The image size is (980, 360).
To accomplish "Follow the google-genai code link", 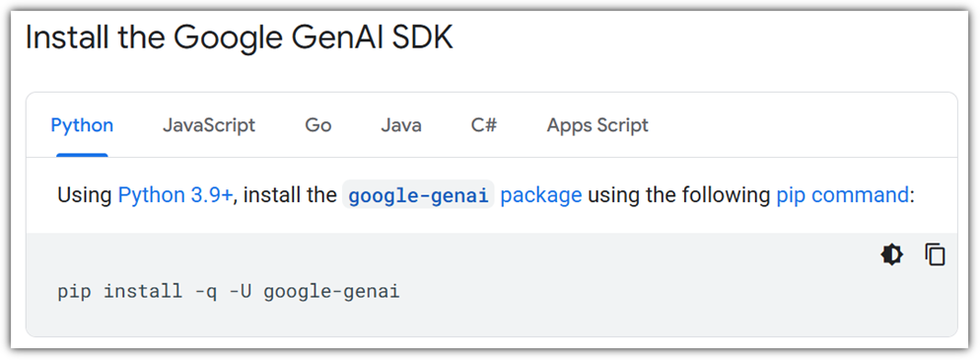I will click(x=418, y=195).
